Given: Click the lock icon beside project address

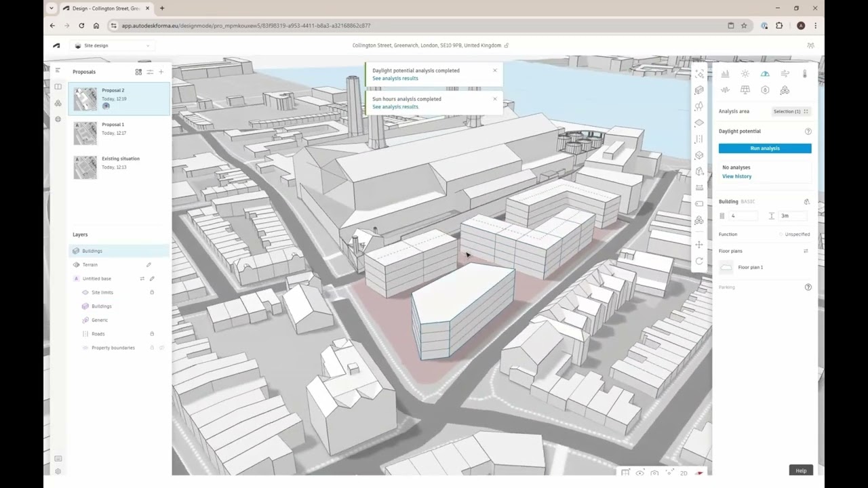Looking at the screenshot, I should (507, 45).
